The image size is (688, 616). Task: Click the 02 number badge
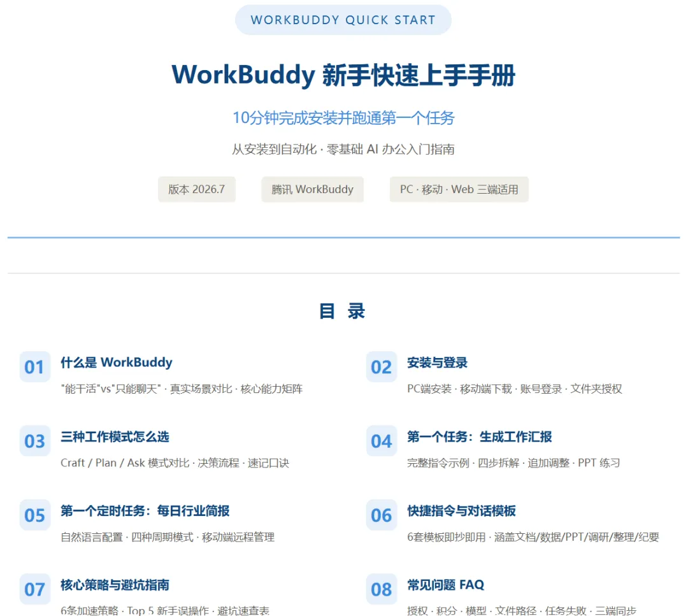(x=382, y=367)
